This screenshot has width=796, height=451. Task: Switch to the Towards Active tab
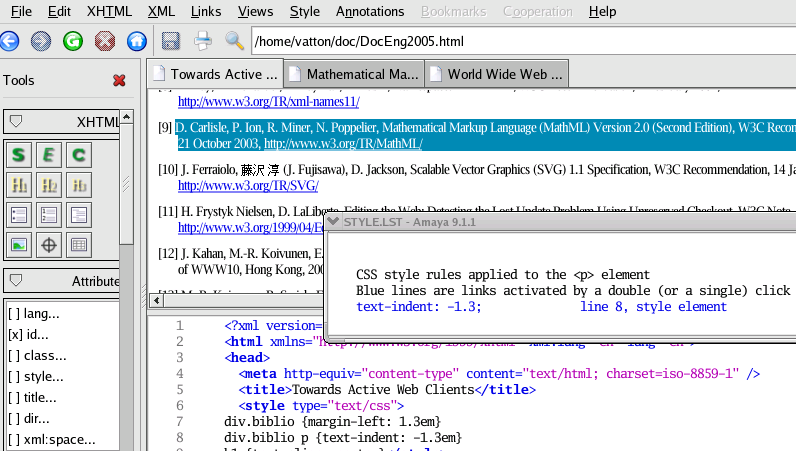tap(215, 74)
